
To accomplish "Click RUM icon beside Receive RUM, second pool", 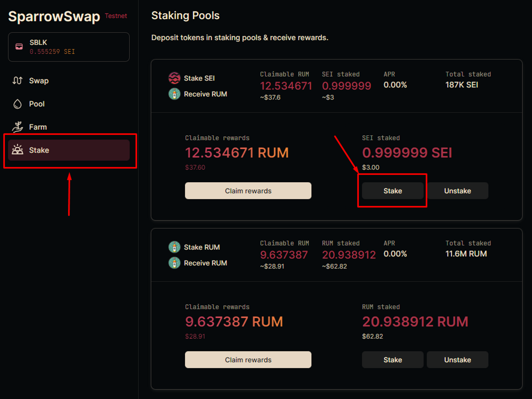I will tap(174, 263).
